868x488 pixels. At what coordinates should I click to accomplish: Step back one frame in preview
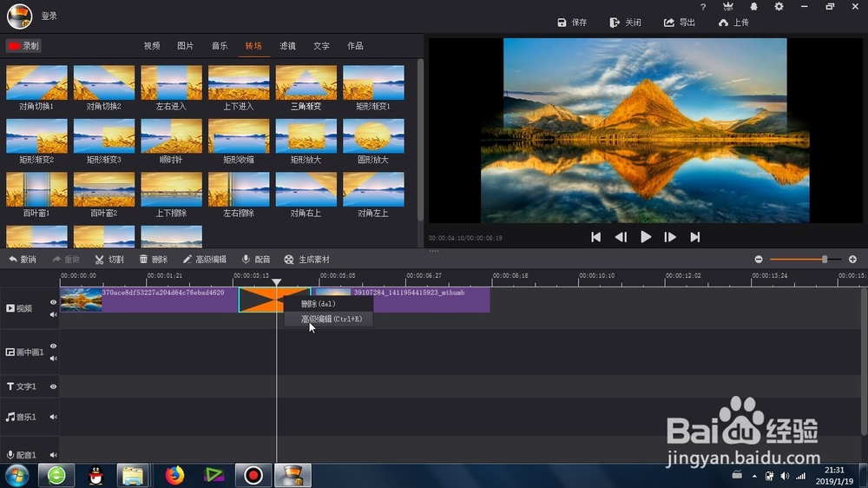click(621, 237)
